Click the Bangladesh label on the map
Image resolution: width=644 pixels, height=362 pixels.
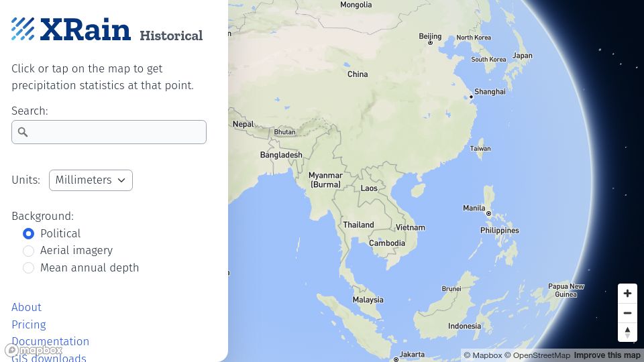(x=281, y=155)
